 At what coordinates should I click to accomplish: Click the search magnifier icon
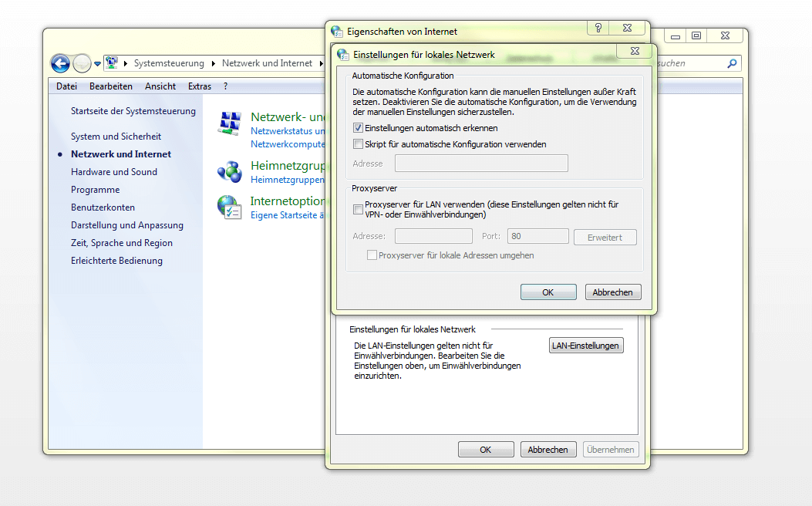[732, 63]
